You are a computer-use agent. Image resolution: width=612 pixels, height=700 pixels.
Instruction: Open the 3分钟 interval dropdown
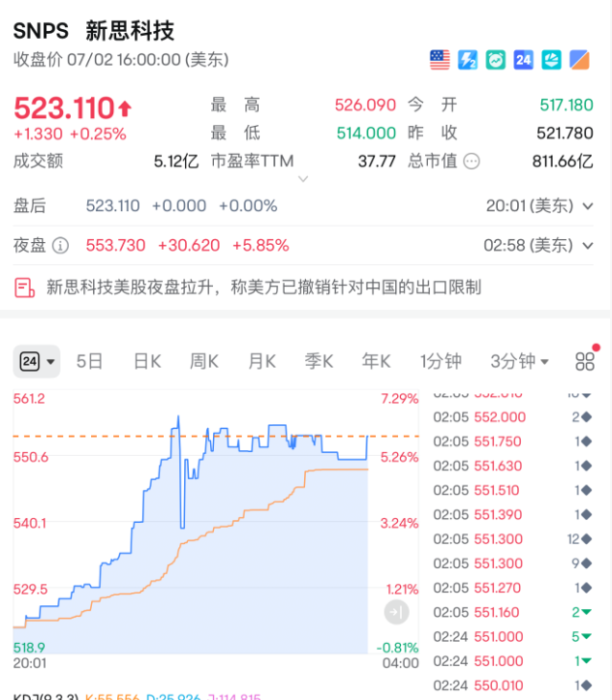[x=519, y=361]
